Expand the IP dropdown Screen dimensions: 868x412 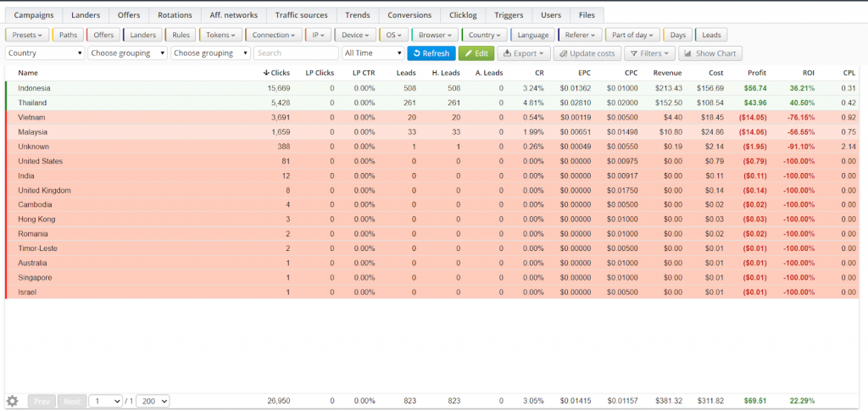point(319,35)
